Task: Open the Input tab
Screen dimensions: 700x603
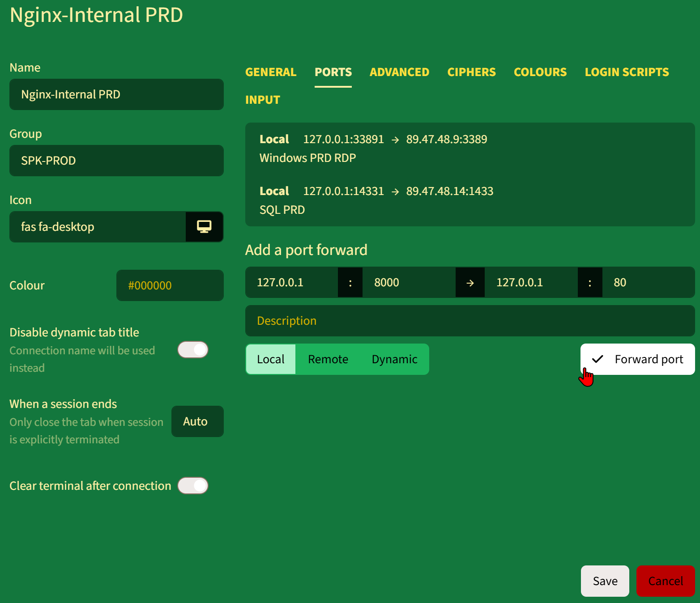Action: tap(263, 100)
